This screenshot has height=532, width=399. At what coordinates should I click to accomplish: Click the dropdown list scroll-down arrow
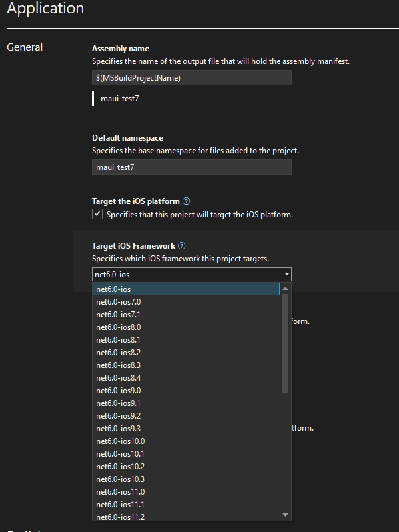pyautogui.click(x=285, y=515)
